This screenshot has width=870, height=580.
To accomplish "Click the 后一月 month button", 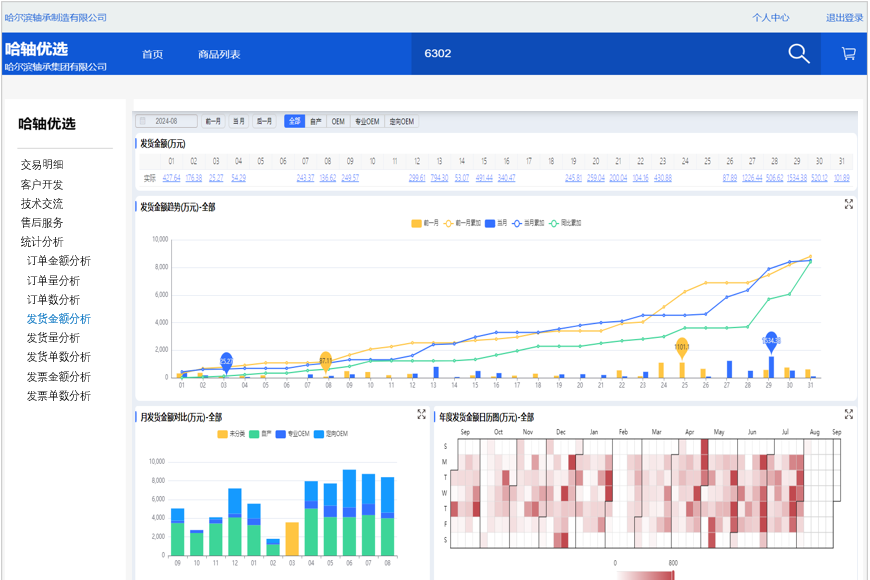I will [264, 121].
